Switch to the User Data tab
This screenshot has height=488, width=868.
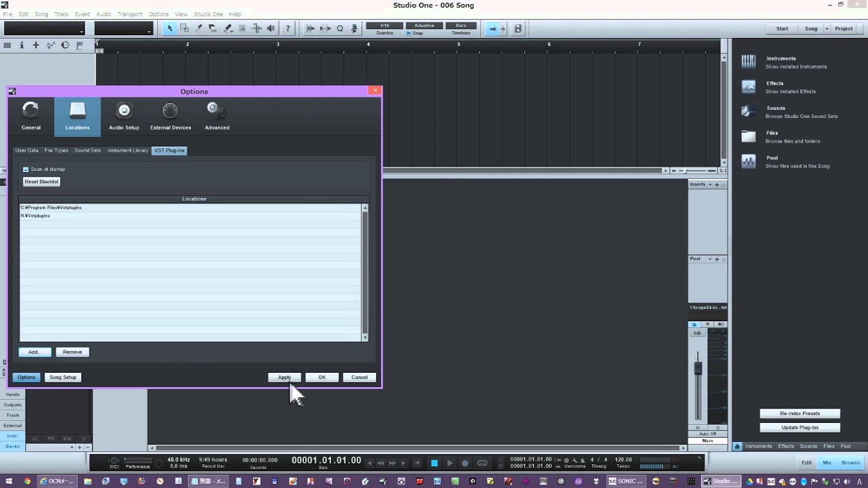[27, 150]
